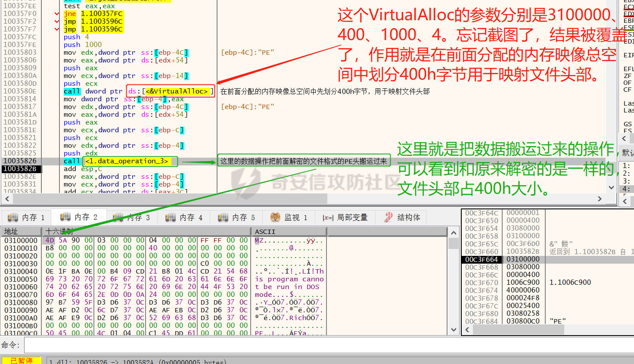This screenshot has height=364, width=634.
Task: Select dump row address 03100040
Action: click(21, 271)
